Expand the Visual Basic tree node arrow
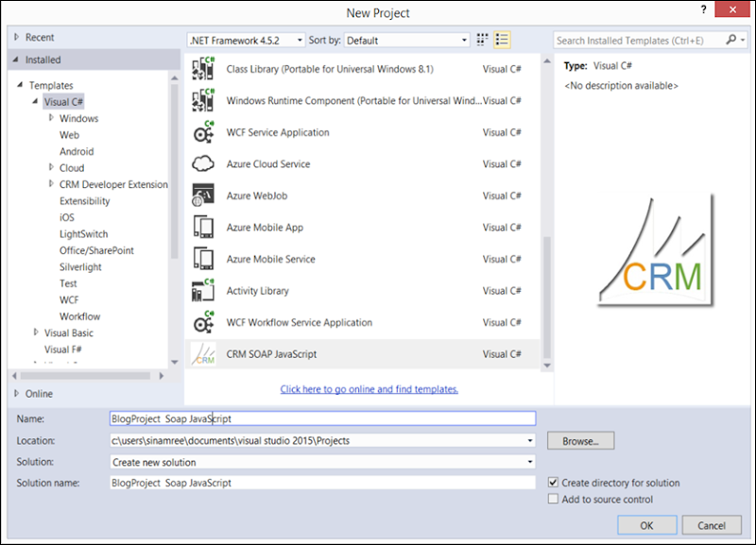 point(36,332)
